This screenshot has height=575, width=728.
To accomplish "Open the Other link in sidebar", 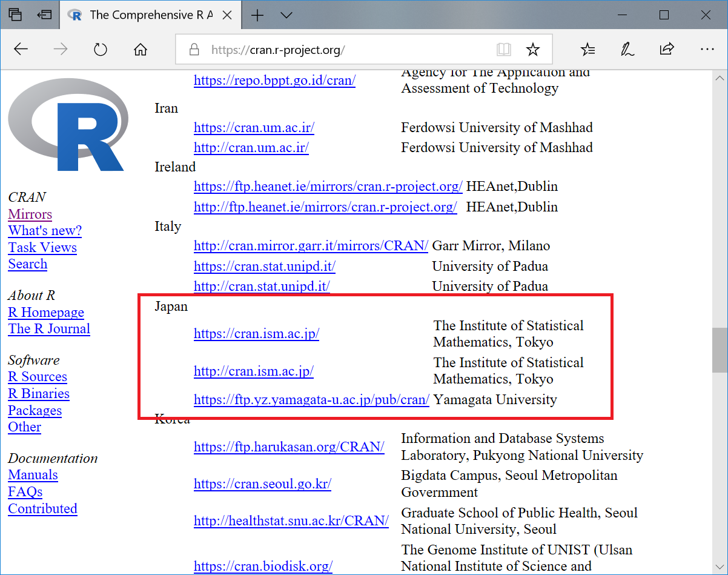I will 25,427.
